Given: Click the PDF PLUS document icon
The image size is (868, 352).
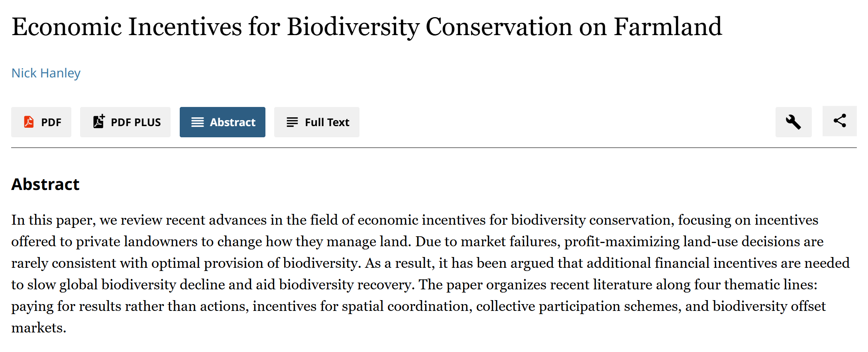Looking at the screenshot, I should (x=99, y=121).
